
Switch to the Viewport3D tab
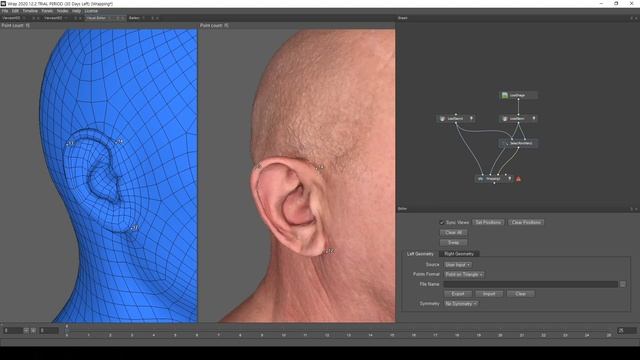[x=11, y=18]
